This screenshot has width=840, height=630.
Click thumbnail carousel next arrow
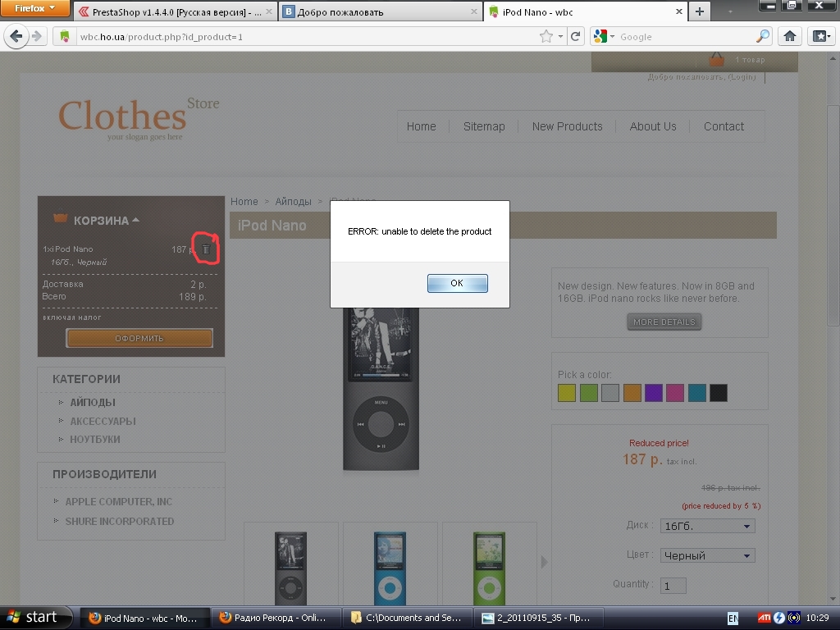(545, 562)
